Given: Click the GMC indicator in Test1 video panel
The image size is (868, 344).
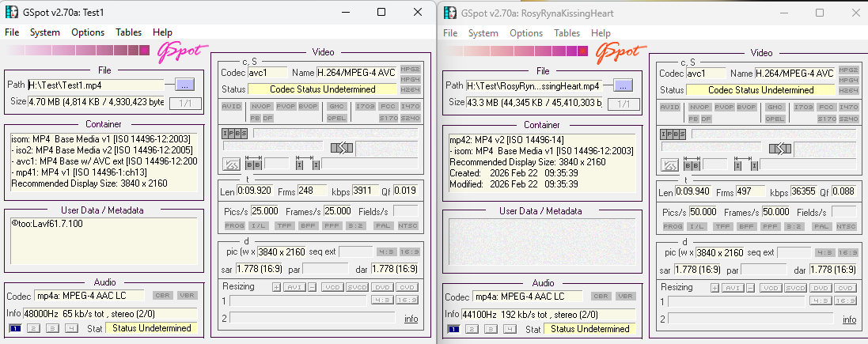Looking at the screenshot, I should [336, 106].
